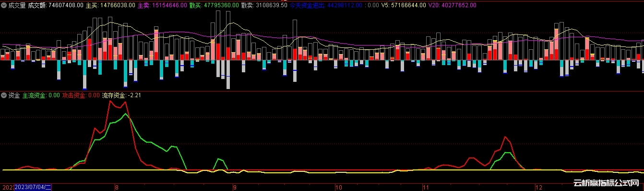Collapse the 资金 indicator panel arrow

coord(4,96)
